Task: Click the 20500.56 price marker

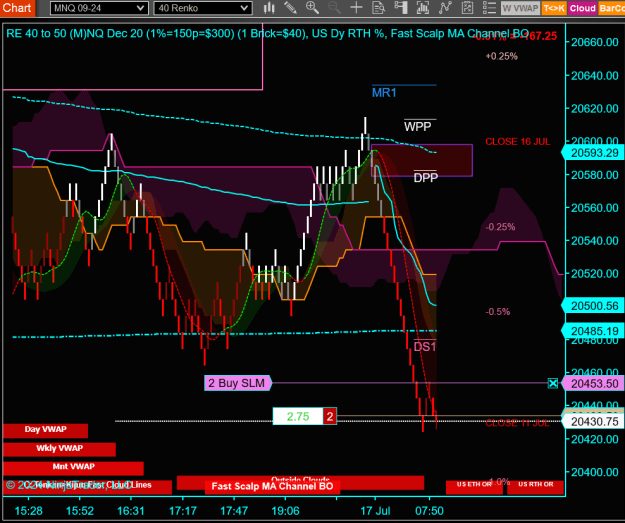Action: [x=593, y=306]
